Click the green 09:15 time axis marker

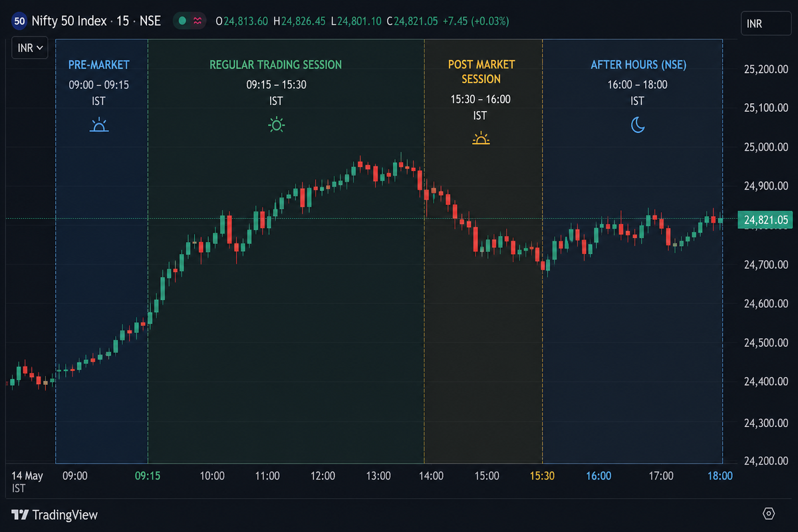click(x=147, y=476)
